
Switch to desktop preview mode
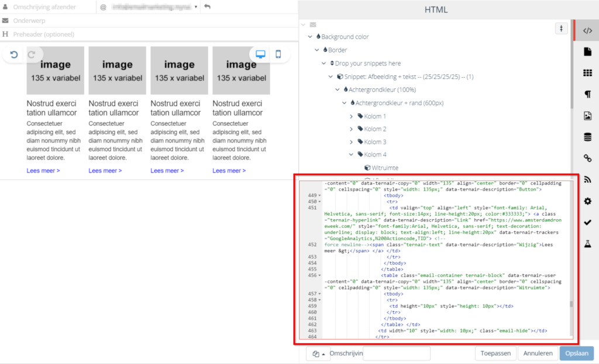(x=260, y=54)
